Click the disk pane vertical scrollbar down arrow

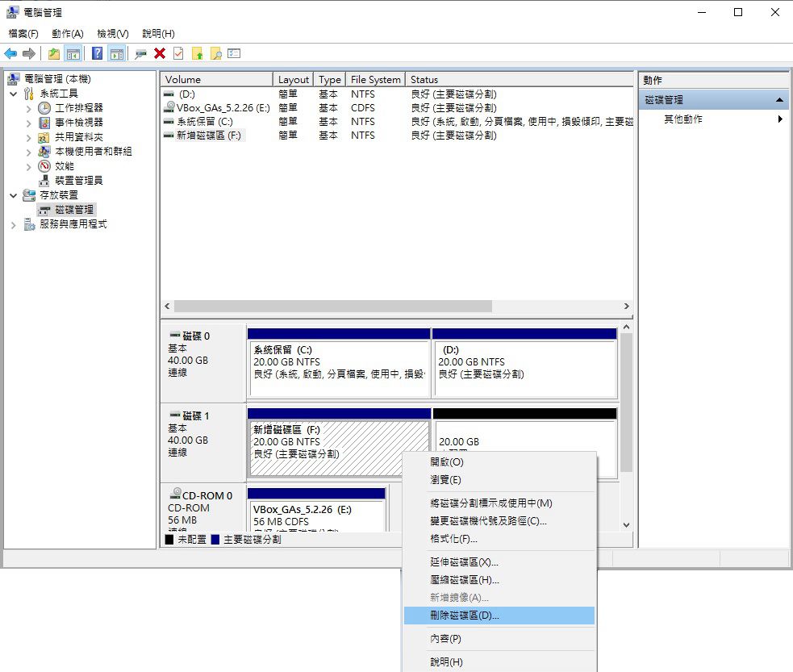[x=627, y=525]
